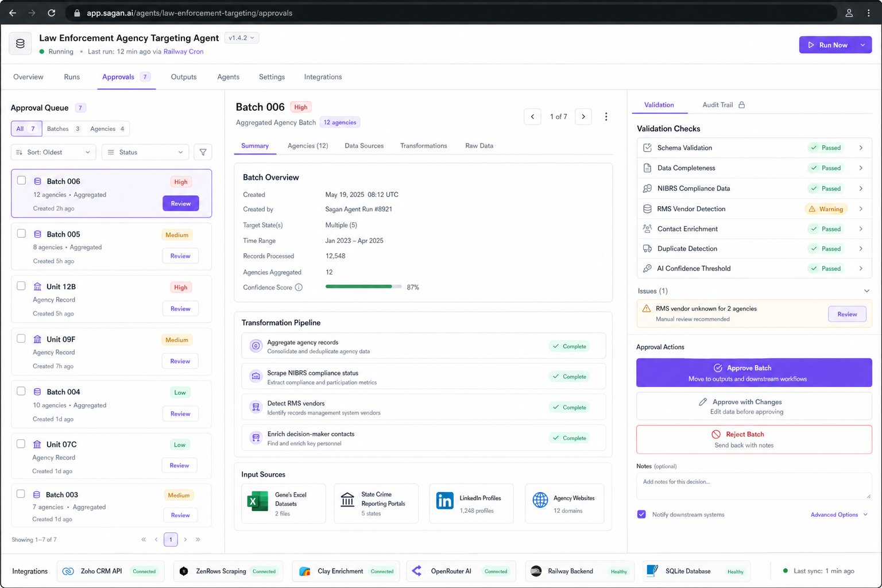Click the filter funnel icon
This screenshot has width=882, height=588.
coord(203,152)
